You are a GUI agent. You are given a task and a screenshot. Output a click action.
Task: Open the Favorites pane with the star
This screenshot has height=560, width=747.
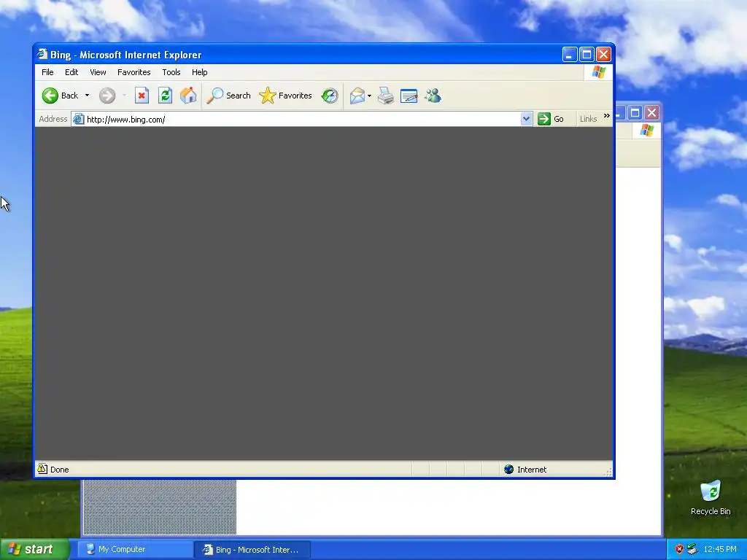[x=285, y=96]
